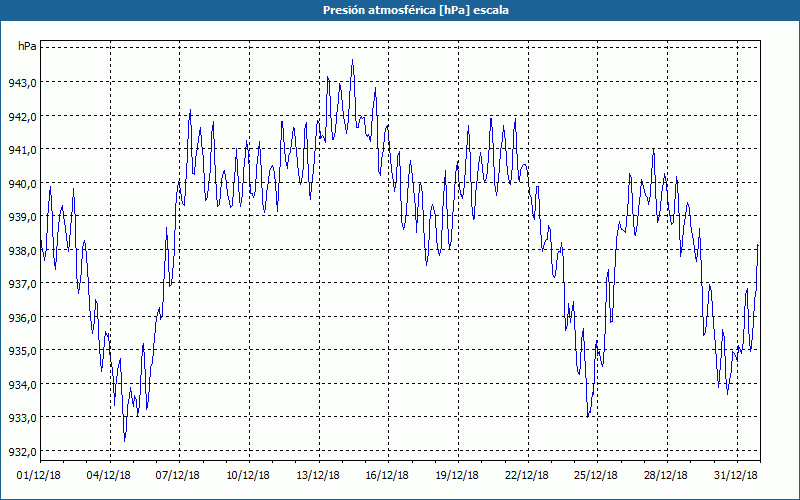Click the chart title 'Presión atmosférica [hPa] escala'
The image size is (800, 500).
416,10
